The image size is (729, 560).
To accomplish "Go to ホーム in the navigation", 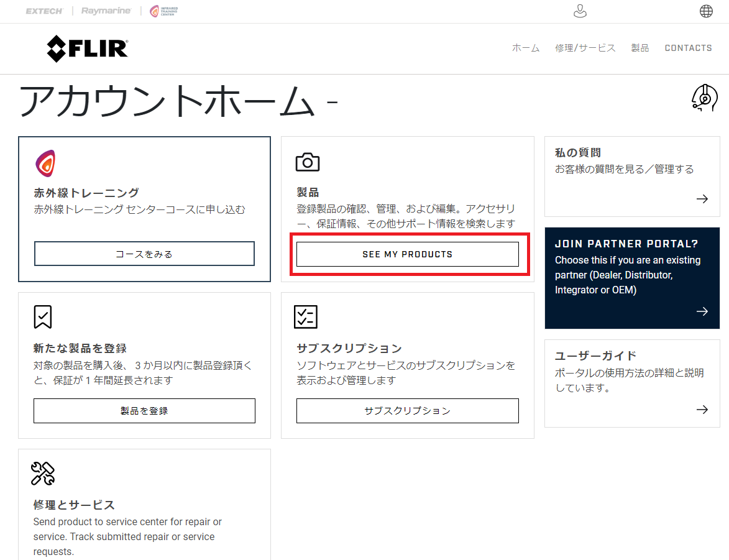I will tap(525, 48).
